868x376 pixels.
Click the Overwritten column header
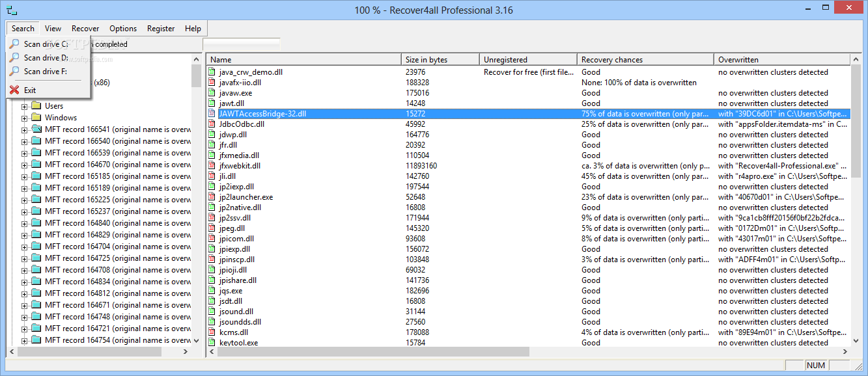point(782,59)
